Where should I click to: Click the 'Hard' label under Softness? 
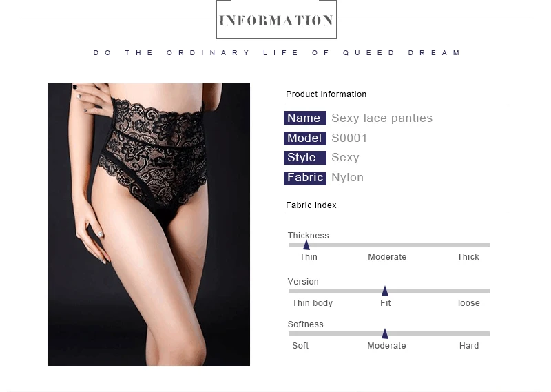[x=469, y=346]
